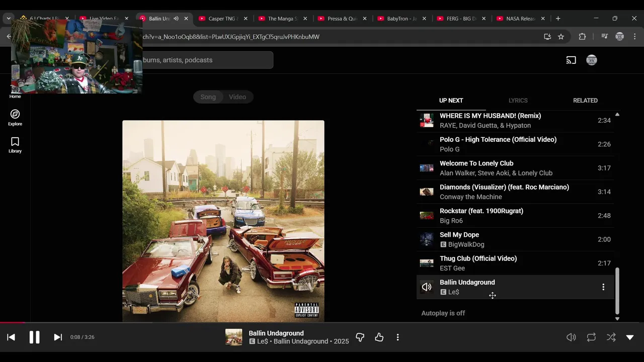Click the small album thumbnail in player bar
Viewport: 644px width, 362px height.
233,337
